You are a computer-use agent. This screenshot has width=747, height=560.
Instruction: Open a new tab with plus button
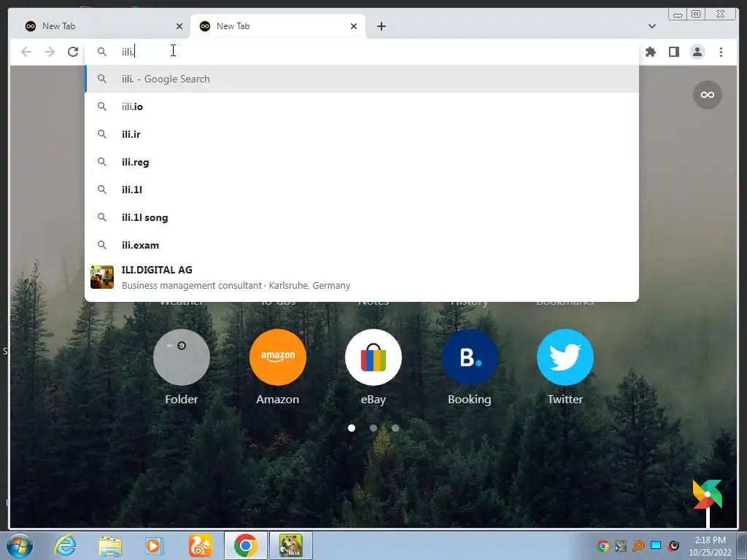[381, 26]
